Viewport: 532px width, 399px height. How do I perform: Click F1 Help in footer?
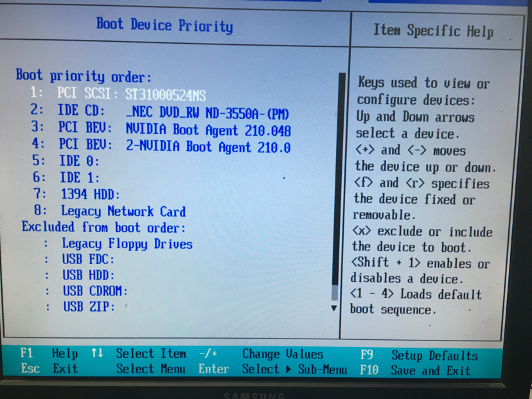(x=49, y=353)
